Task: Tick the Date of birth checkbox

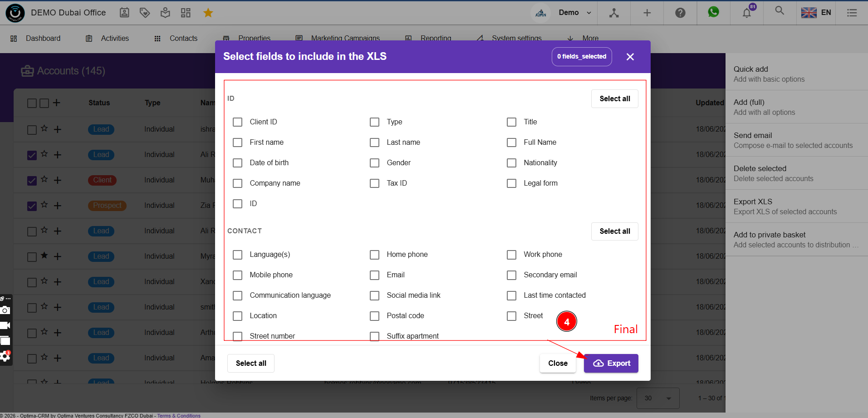Action: [237, 163]
